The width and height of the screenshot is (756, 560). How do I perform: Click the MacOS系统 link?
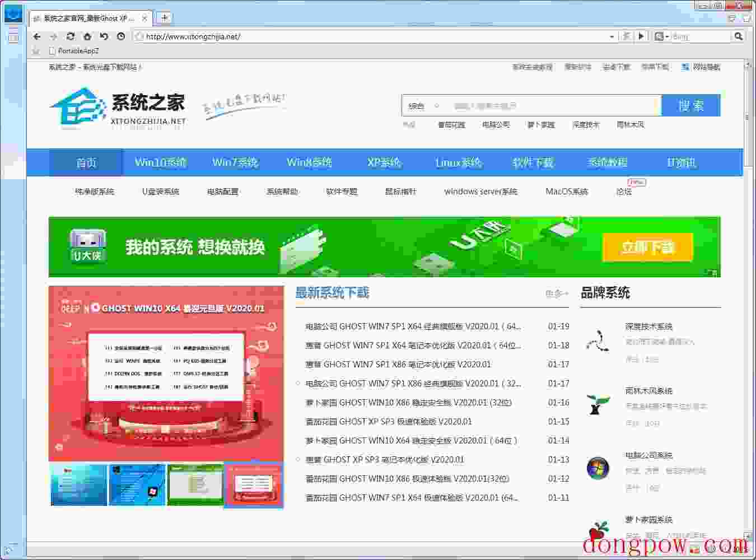567,192
